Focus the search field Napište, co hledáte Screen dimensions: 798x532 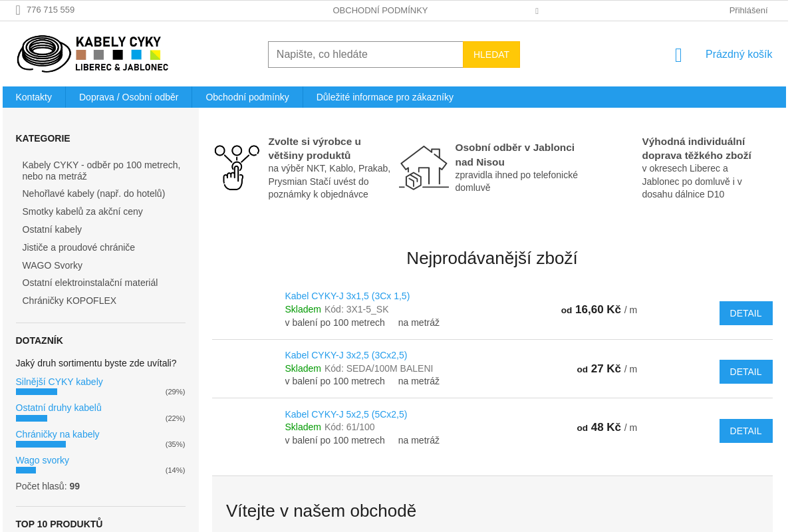point(366,55)
